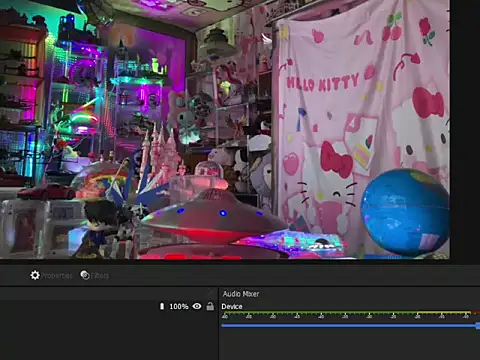Select the Audio Mixer panel title

(241, 294)
